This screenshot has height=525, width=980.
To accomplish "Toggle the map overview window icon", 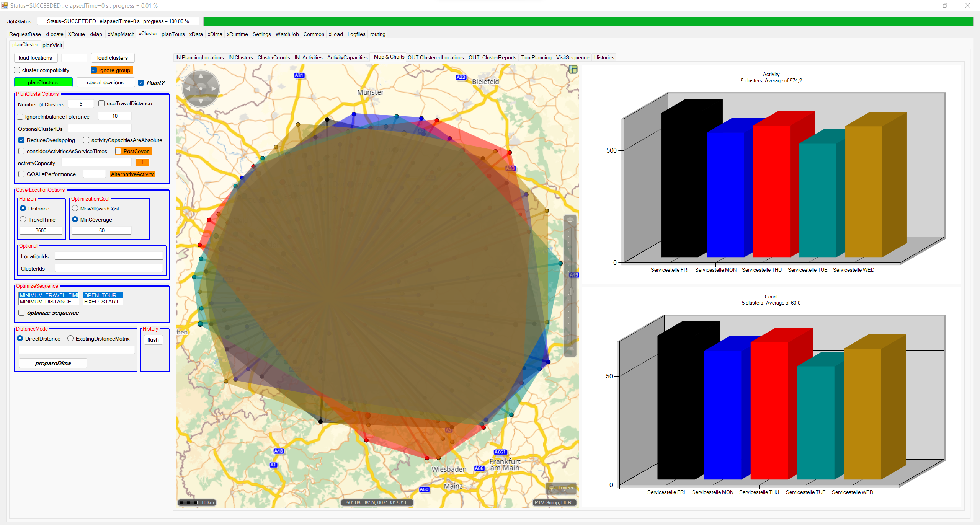I will [573, 70].
